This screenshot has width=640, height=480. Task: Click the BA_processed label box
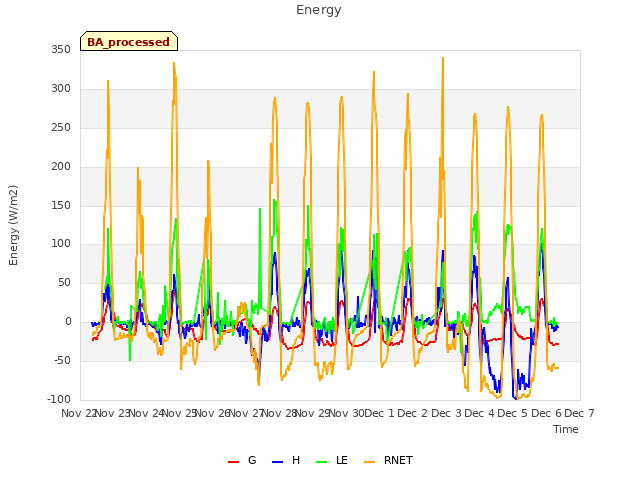coord(129,41)
